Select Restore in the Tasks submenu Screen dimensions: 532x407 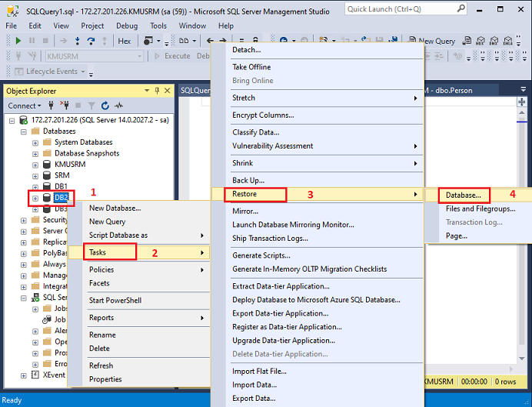245,195
